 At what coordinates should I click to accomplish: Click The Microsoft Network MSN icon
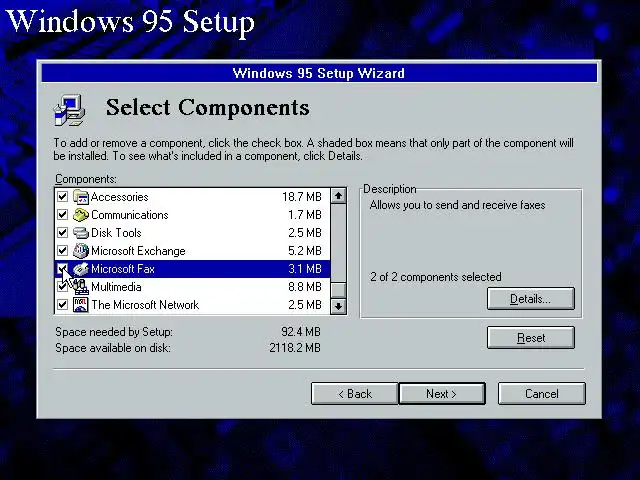[x=81, y=305]
